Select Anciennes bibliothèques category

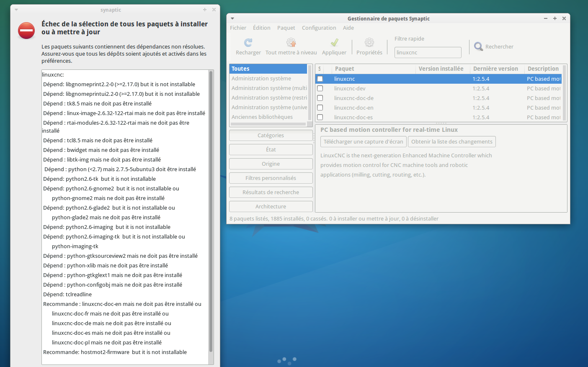click(x=268, y=117)
